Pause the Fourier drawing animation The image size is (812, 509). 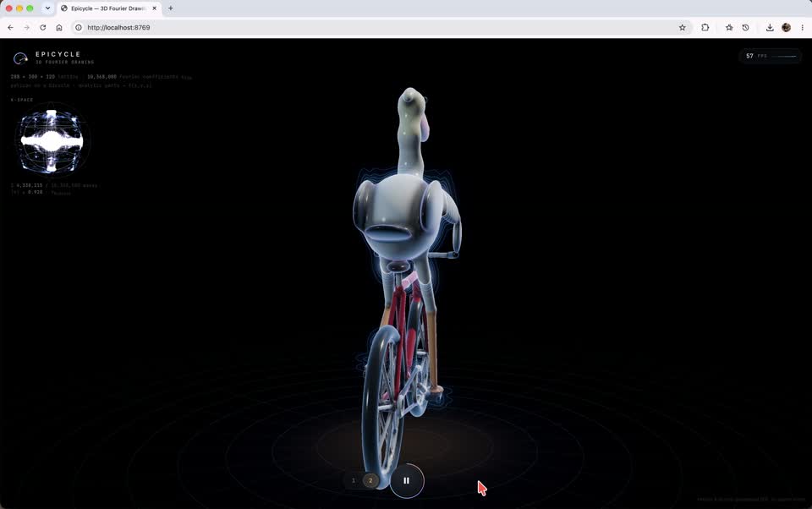click(407, 480)
